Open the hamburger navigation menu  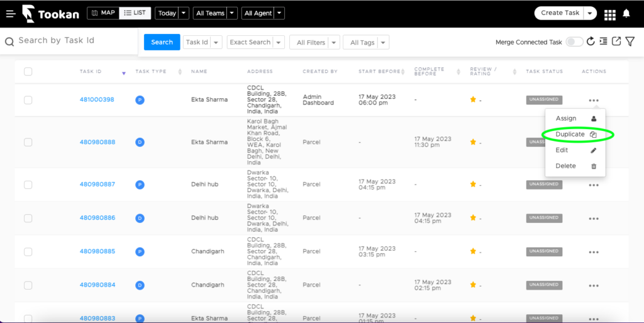click(11, 14)
